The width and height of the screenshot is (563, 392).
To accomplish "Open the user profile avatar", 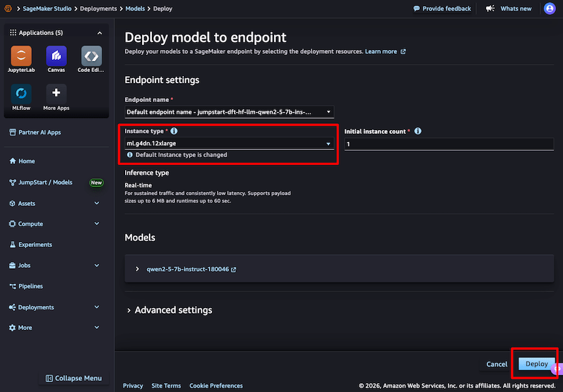I will (550, 8).
